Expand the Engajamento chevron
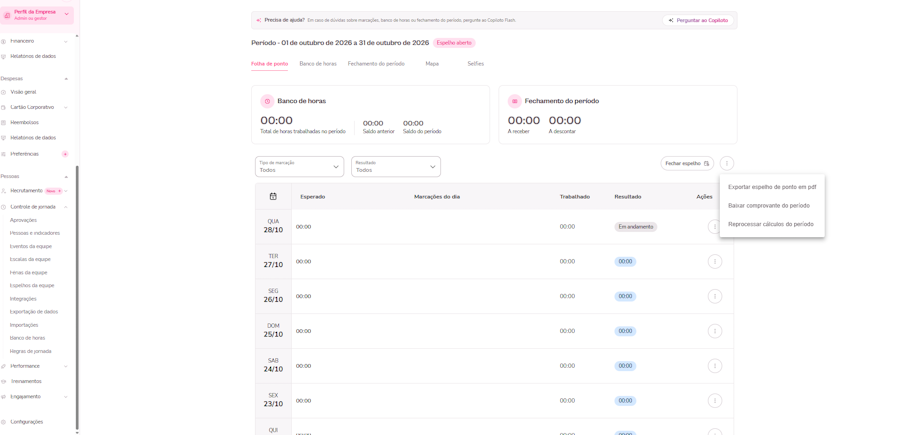Viewport: 900px width, 435px height. (65, 397)
